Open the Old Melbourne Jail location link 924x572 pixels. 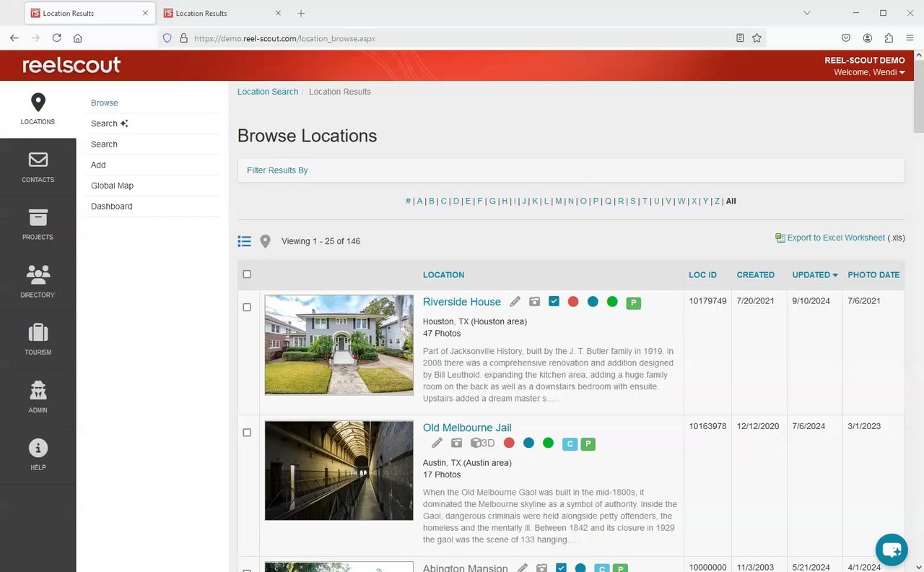pos(467,428)
